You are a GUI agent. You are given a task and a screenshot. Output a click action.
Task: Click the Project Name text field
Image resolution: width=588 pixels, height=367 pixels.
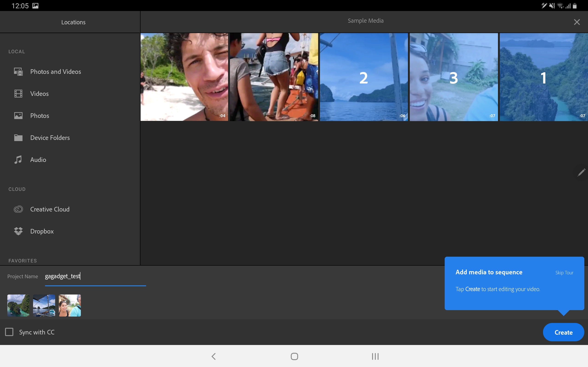tap(95, 276)
